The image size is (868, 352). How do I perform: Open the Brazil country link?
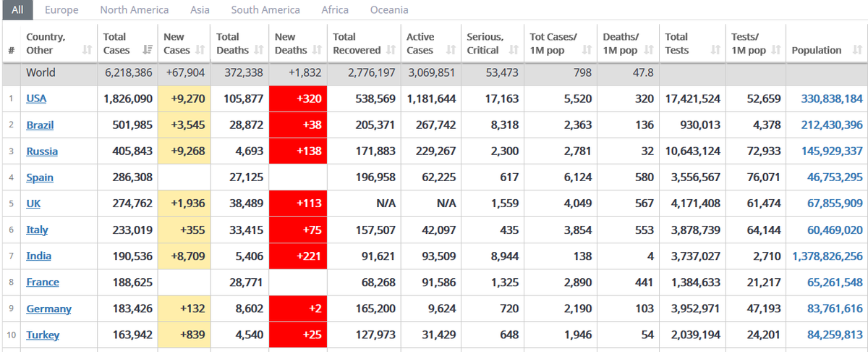(x=40, y=125)
